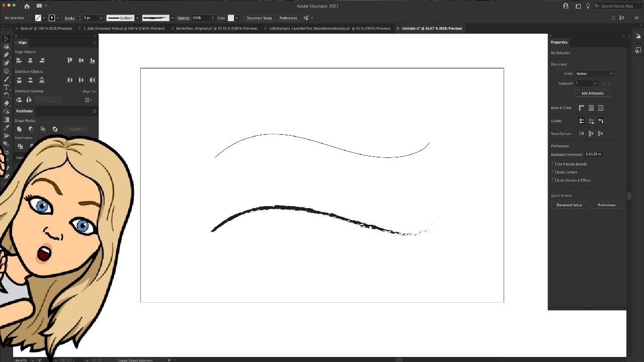Select the Eraser tool

(x=7, y=103)
